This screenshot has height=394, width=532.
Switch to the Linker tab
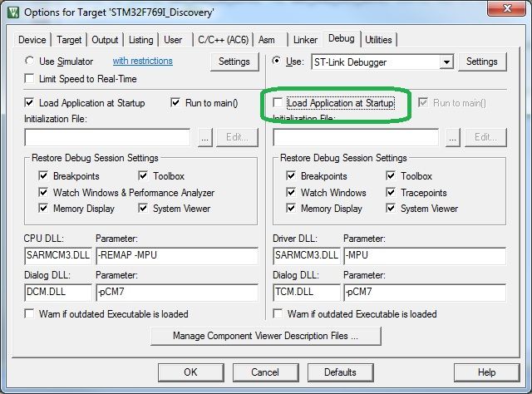[305, 40]
